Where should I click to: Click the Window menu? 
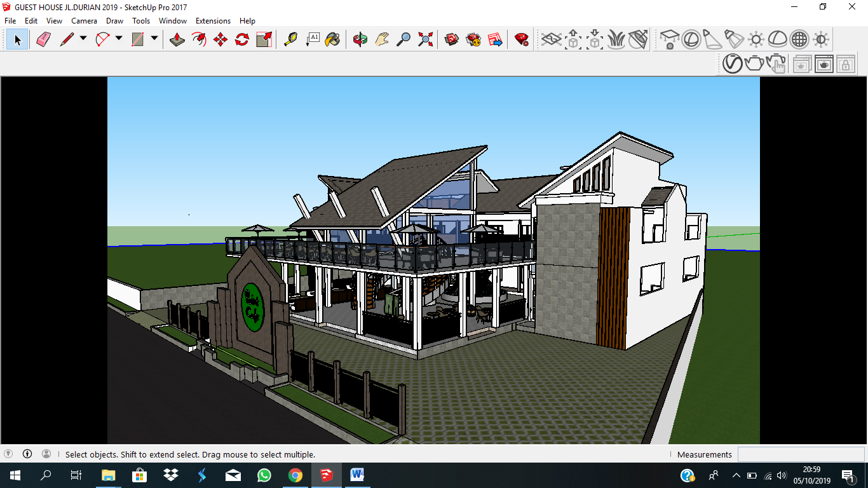coord(172,21)
